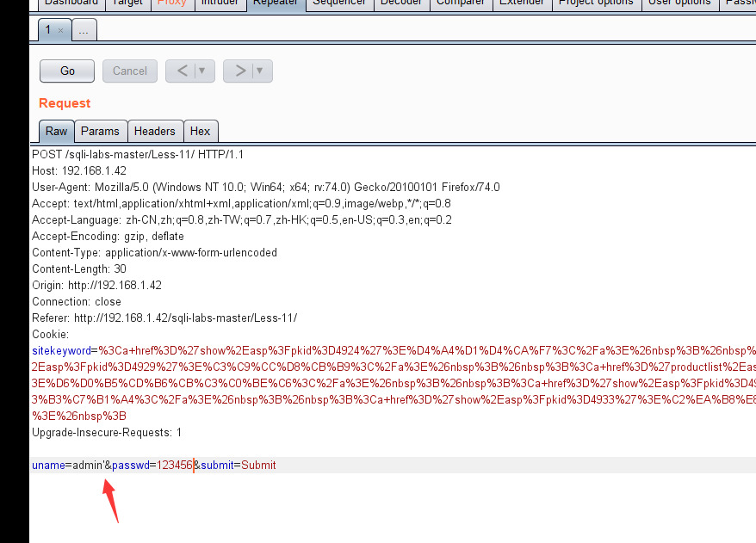Click the passwd parameter name

tap(131, 466)
